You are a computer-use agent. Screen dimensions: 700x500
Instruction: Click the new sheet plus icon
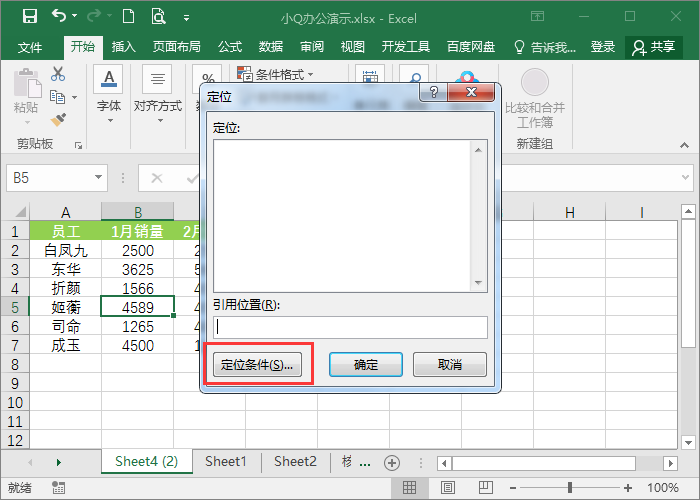pyautogui.click(x=392, y=463)
